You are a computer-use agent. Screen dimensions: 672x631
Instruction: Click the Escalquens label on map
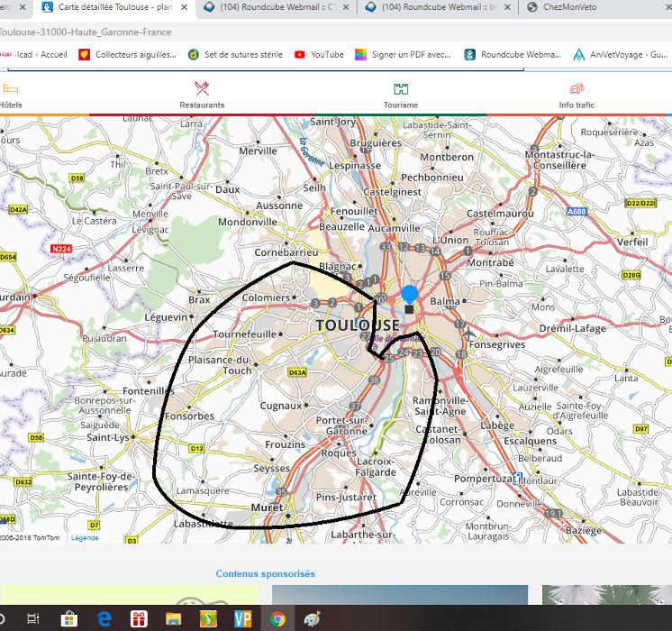(x=531, y=441)
